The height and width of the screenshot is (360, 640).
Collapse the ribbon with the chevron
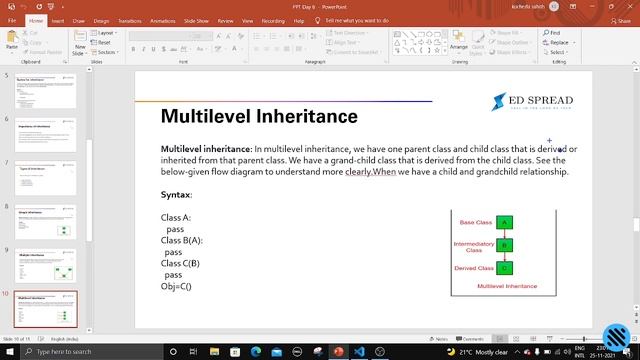[635, 62]
